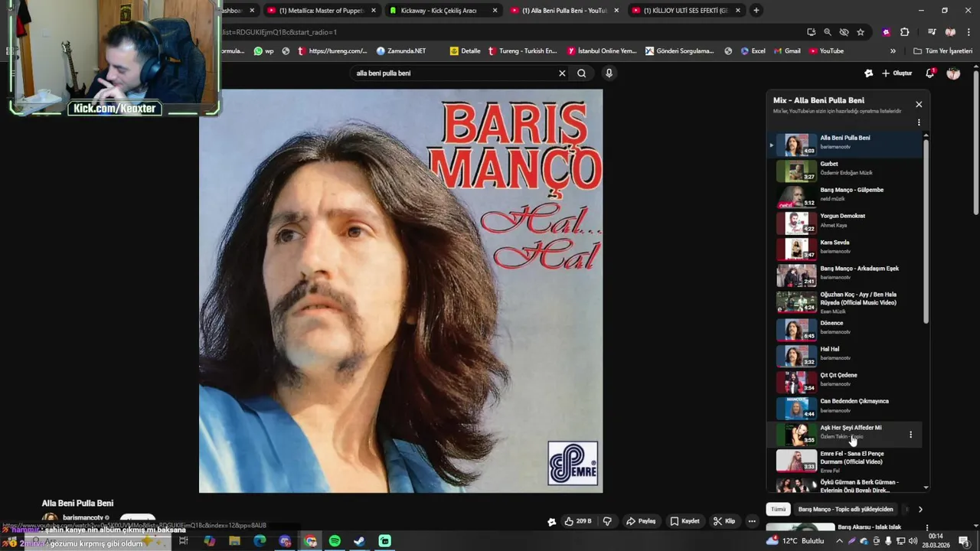Switch to KİLLJOY ULTİ SES EFEKTİ tab
The width and height of the screenshot is (980, 551).
tap(685, 10)
